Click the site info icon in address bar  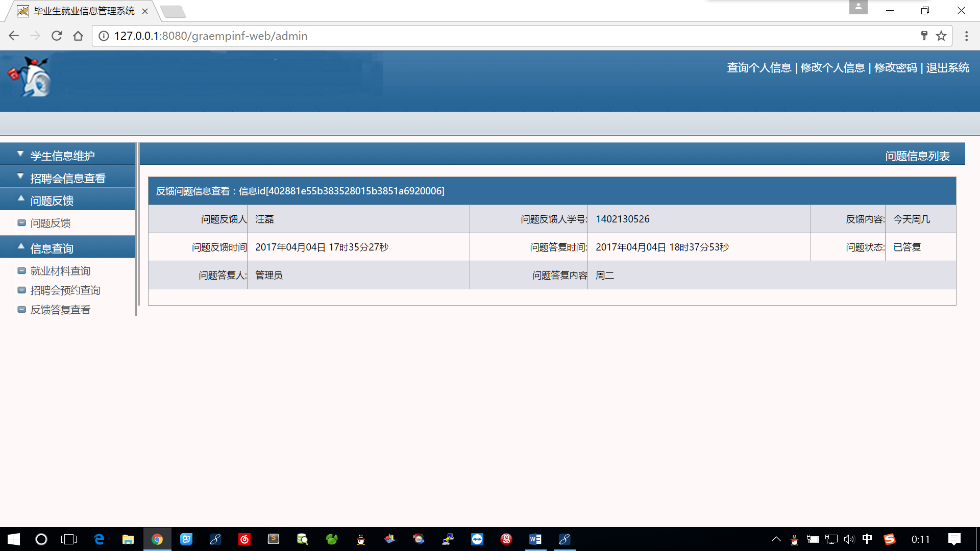(104, 36)
